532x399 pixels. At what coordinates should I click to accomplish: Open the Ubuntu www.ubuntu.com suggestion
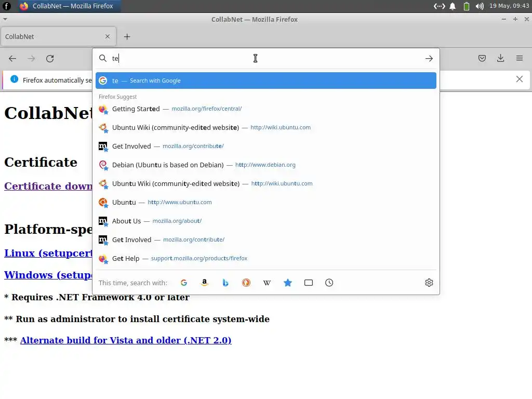266,202
